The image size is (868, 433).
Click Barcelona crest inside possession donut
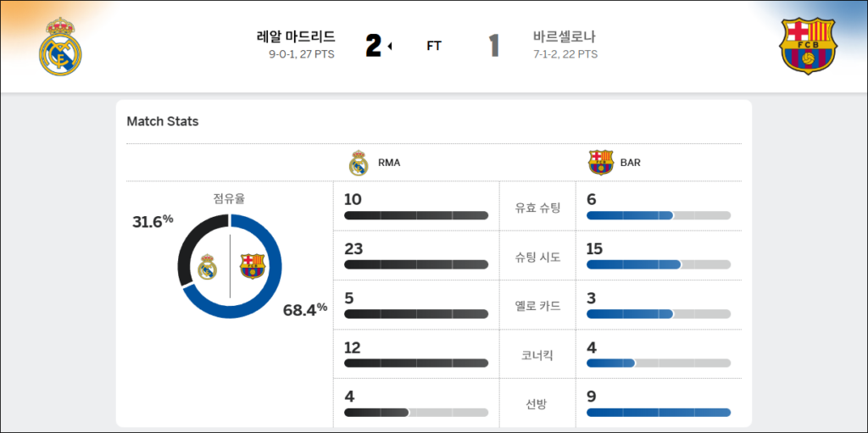point(253,267)
